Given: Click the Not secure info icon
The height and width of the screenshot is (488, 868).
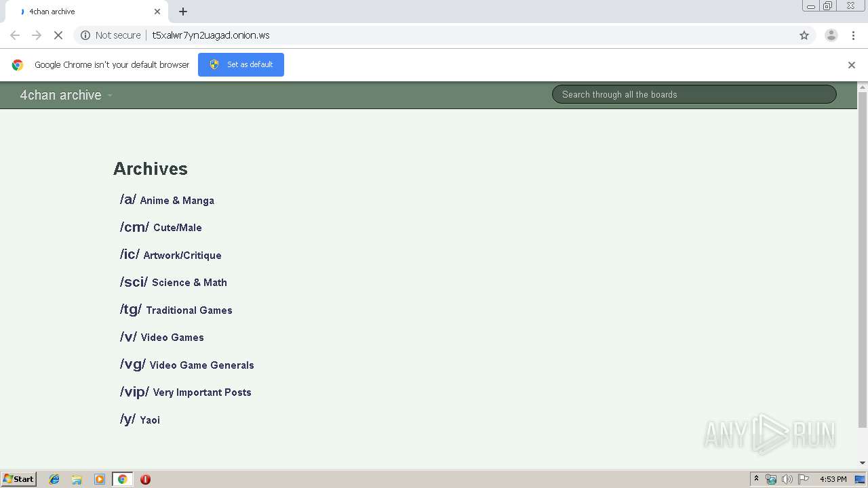Looking at the screenshot, I should click(85, 35).
